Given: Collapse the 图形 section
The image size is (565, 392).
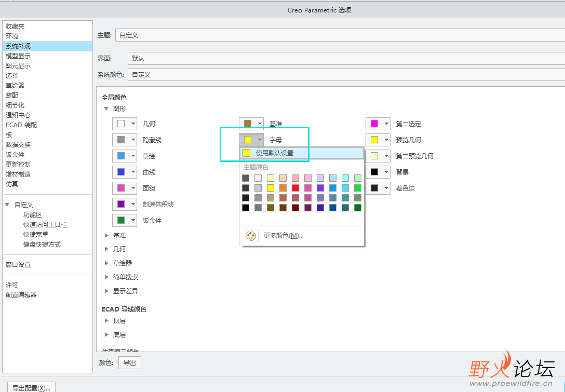Looking at the screenshot, I should 106,109.
